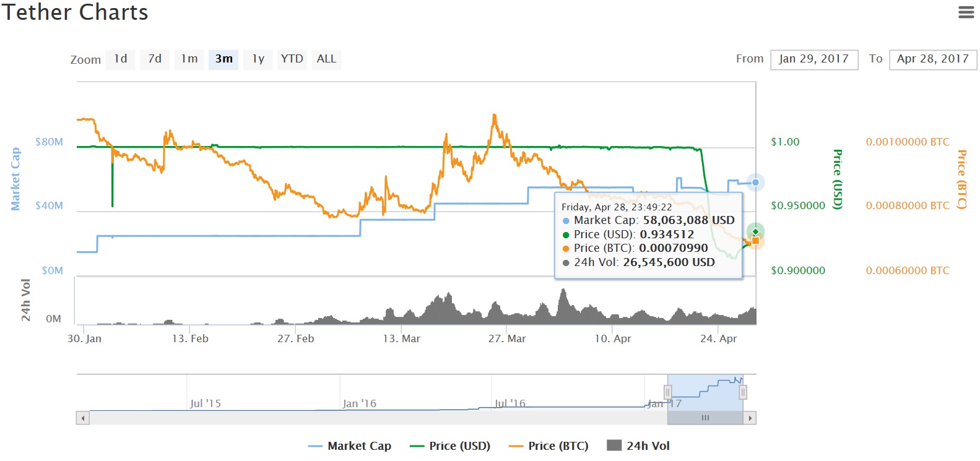Toggle Price (BTC) series in legend
Image resolution: width=980 pixels, height=461 pixels.
point(549,446)
